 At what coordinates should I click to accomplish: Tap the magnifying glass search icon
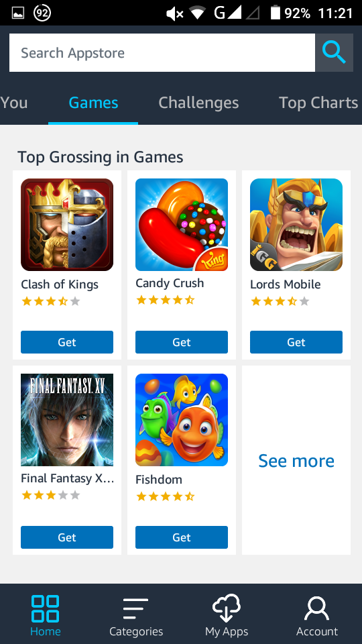point(334,52)
